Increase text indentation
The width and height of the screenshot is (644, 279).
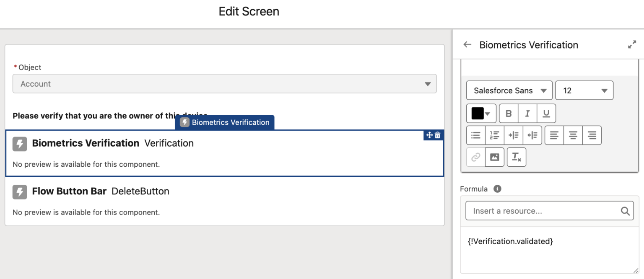click(513, 135)
